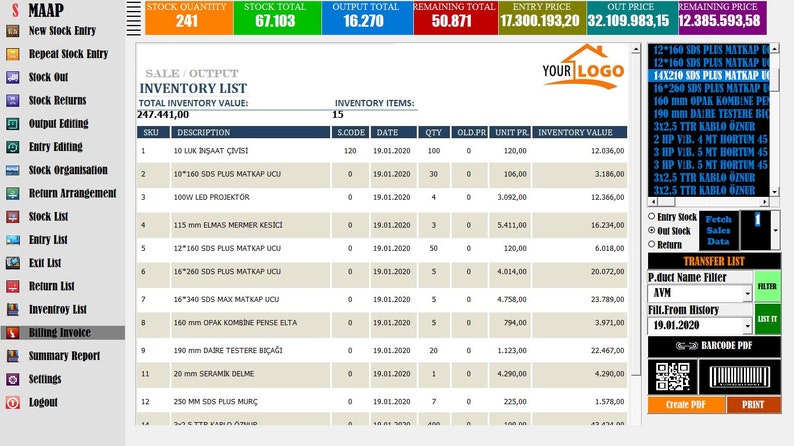
Task: Select the Out Stock radio option
Action: click(652, 230)
